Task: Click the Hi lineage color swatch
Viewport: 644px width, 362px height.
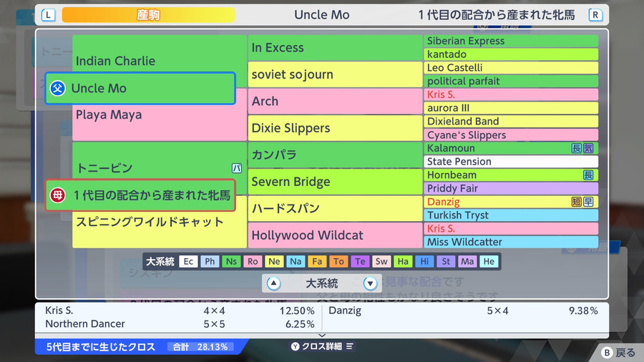Action: (424, 261)
